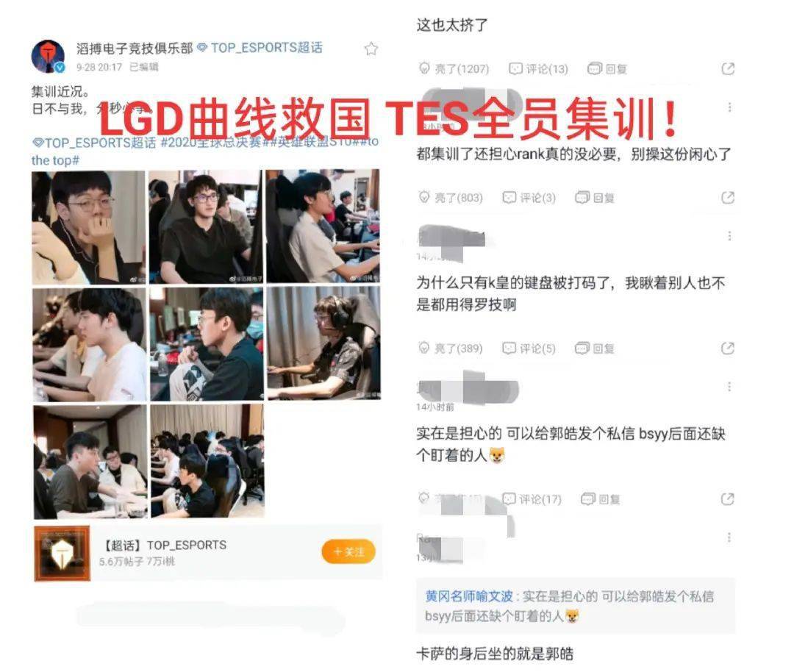This screenshot has height=672, width=794.
Task: Open the 黄冈名师喻文波 username link
Action: pyautogui.click(x=469, y=596)
